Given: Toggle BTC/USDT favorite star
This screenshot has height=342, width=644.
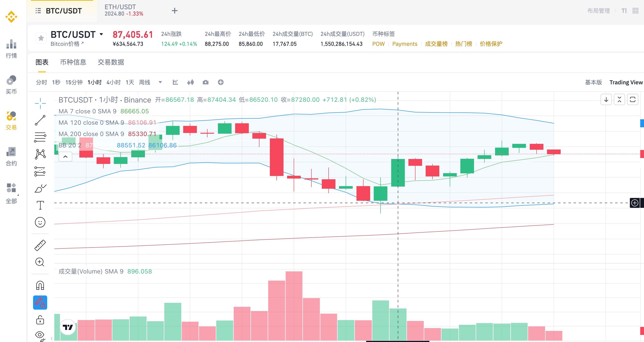Looking at the screenshot, I should [x=41, y=38].
